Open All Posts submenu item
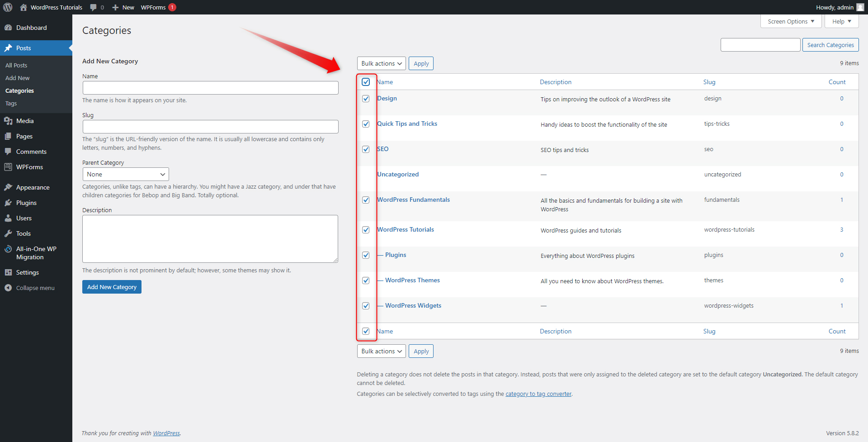868x442 pixels. click(x=16, y=65)
